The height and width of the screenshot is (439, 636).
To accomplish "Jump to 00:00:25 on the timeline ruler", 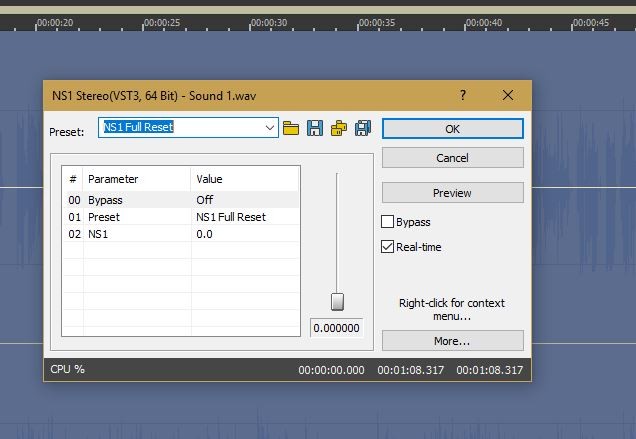I will pyautogui.click(x=162, y=22).
